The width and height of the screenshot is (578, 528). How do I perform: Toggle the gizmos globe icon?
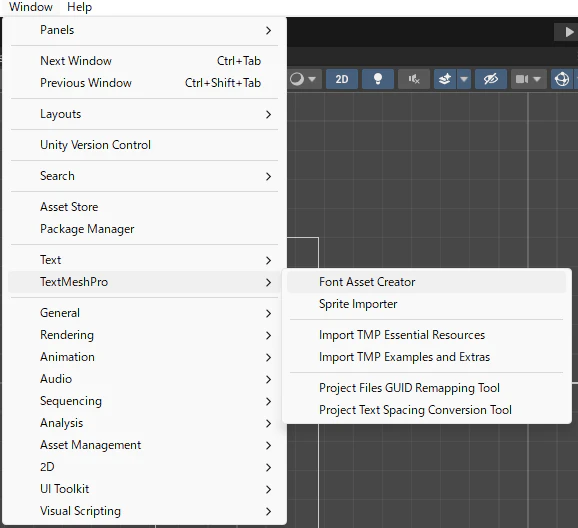pyautogui.click(x=562, y=79)
